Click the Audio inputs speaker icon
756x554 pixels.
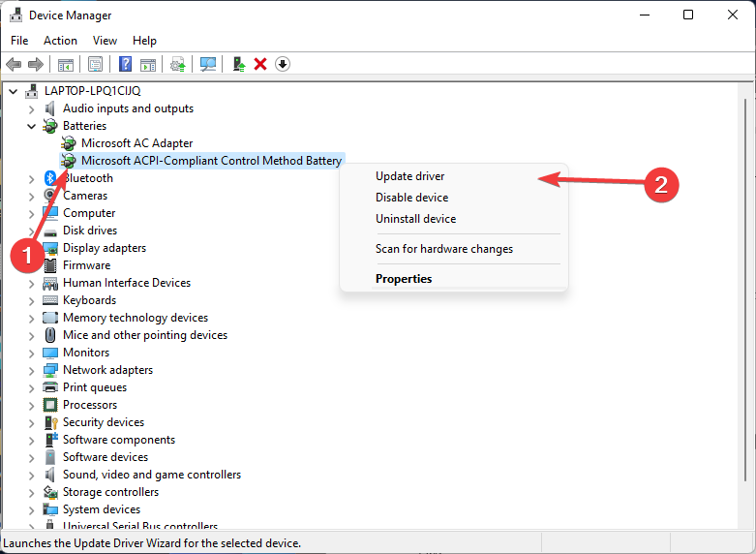point(50,108)
